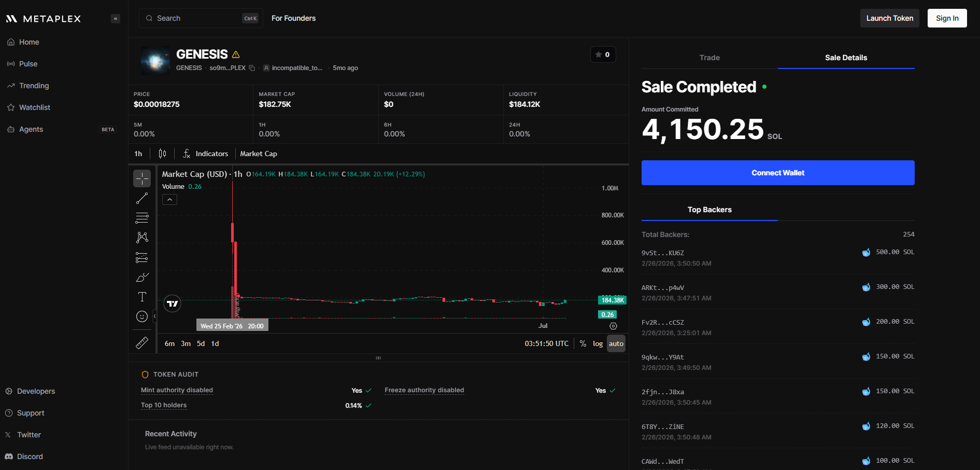This screenshot has width=980, height=470.
Task: Collapse the volume indicator legend
Action: click(169, 199)
